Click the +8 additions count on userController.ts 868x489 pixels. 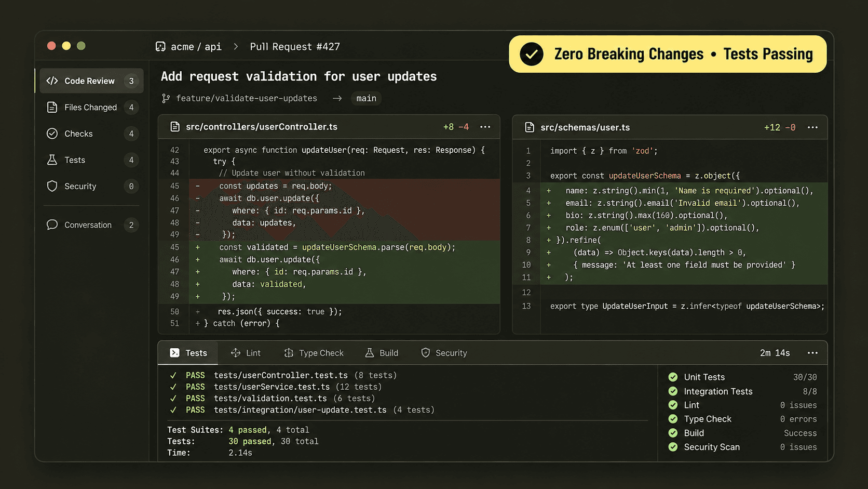coord(449,127)
